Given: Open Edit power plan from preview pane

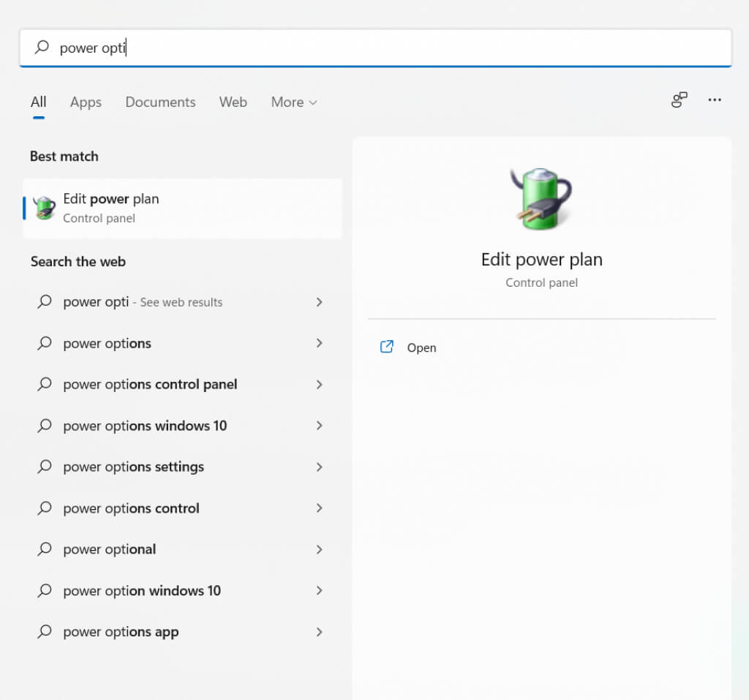Looking at the screenshot, I should pyautogui.click(x=421, y=347).
